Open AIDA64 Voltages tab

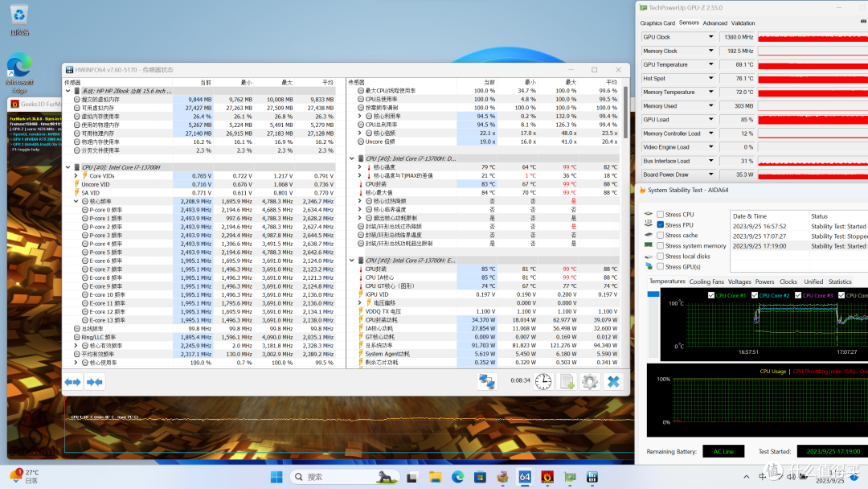pos(739,281)
